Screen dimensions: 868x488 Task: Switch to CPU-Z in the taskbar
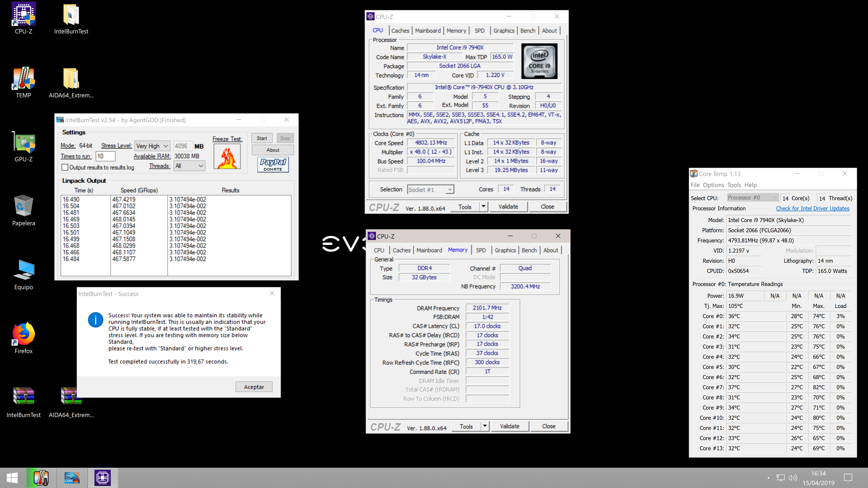point(102,478)
